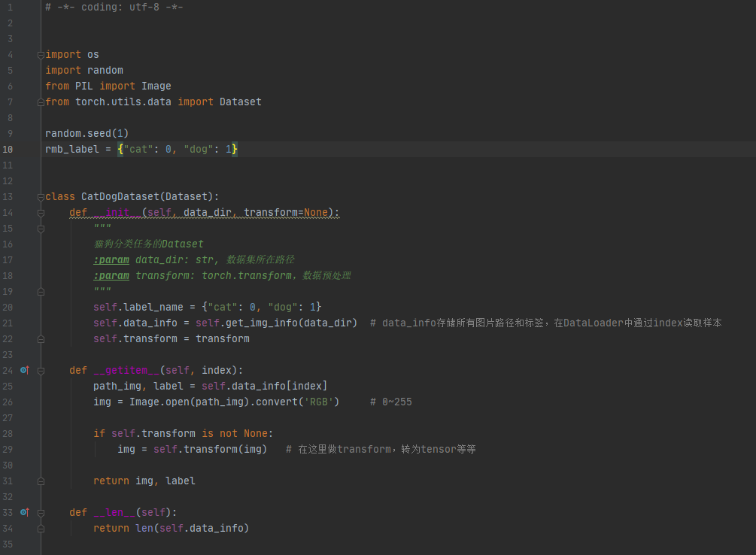Click line number 21 in the gutter
756x555 pixels.
(x=8, y=323)
